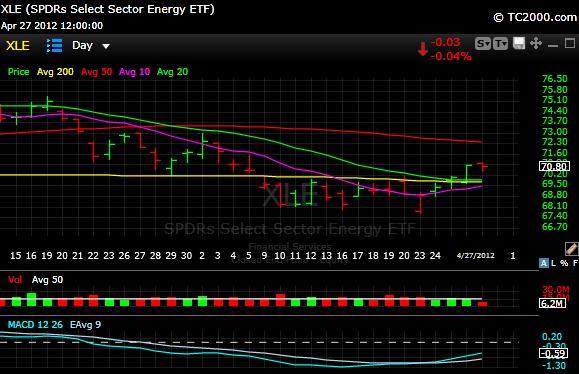Maximize the chart pane with square icon
Viewport: 579px width, 374px height.
[570, 43]
